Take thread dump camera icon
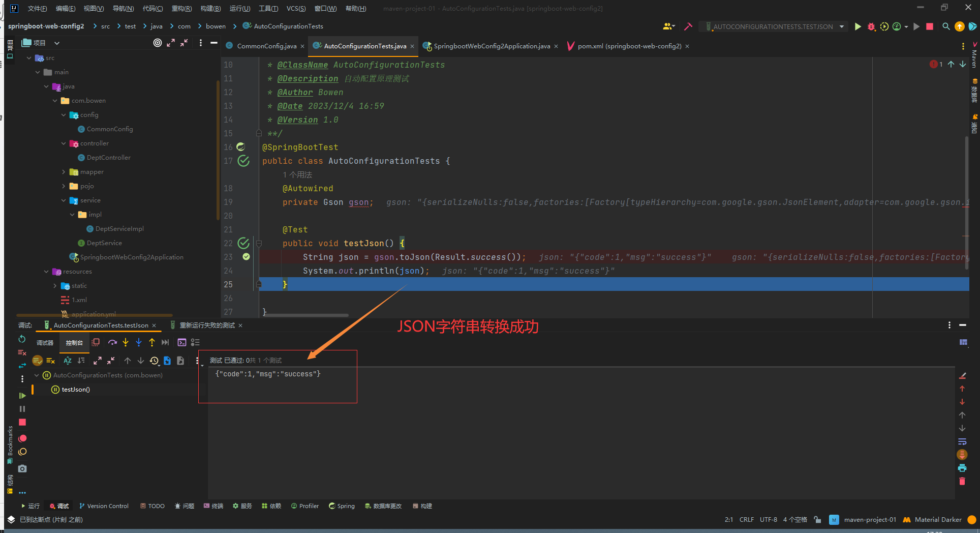 point(22,468)
